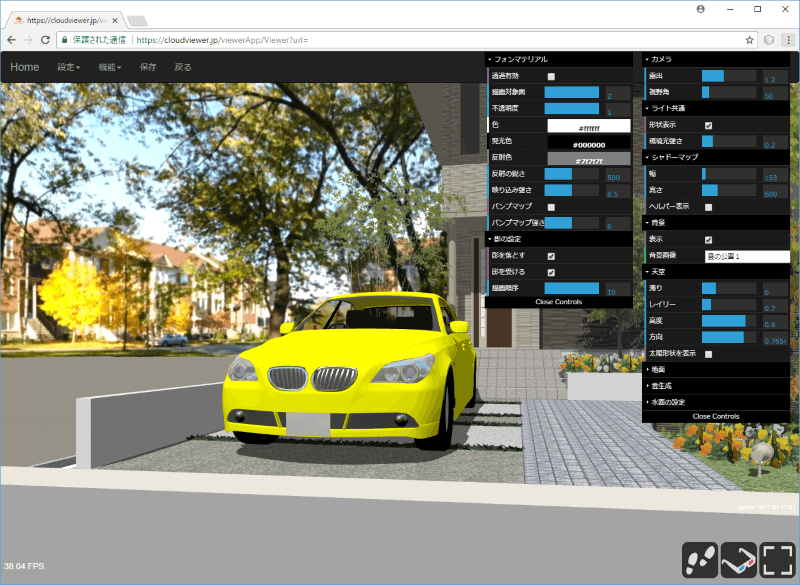This screenshot has width=800, height=585.
Task: Adjust the 不透明度 slider
Action: pos(571,108)
